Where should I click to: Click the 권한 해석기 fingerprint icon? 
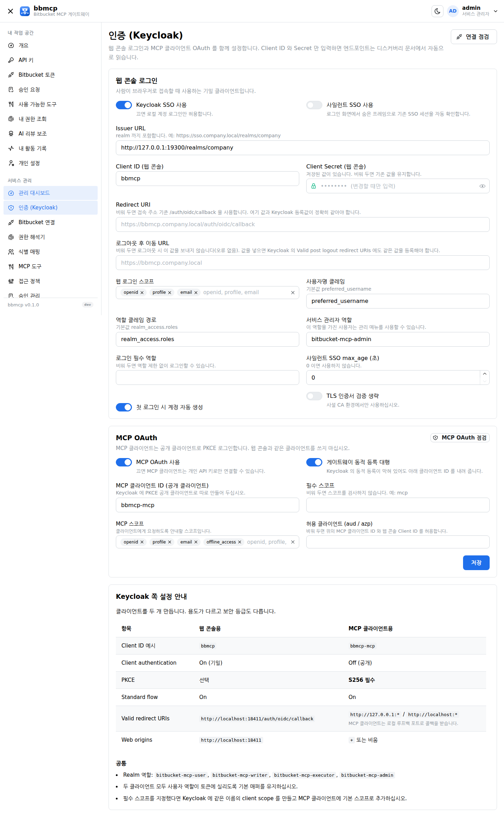[x=11, y=237]
